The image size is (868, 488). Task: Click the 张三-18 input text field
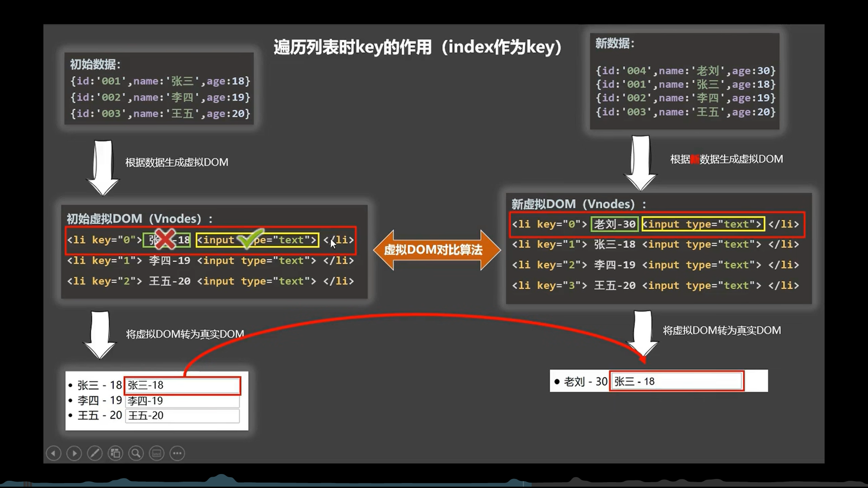click(182, 385)
